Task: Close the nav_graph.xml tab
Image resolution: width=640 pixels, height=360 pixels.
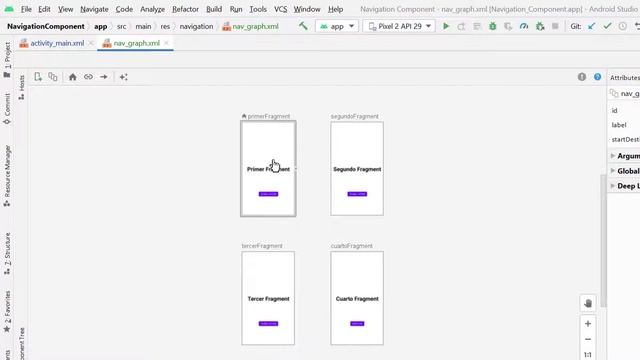Action: [x=167, y=43]
